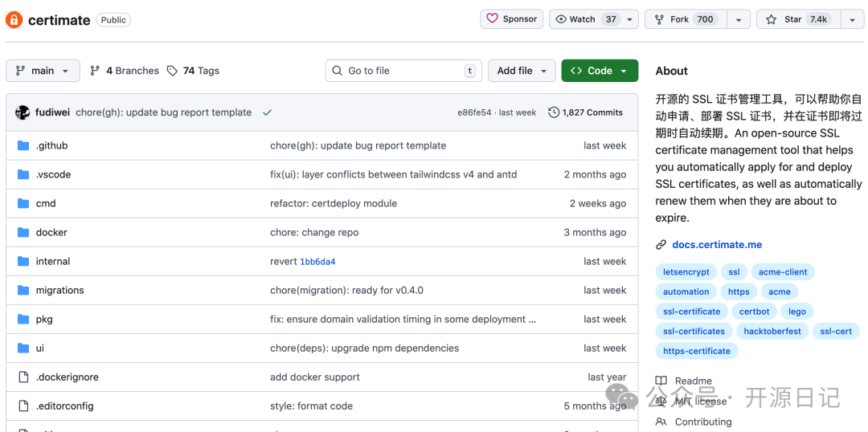Click the commits history clock icon
The height and width of the screenshot is (432, 868).
coord(554,112)
